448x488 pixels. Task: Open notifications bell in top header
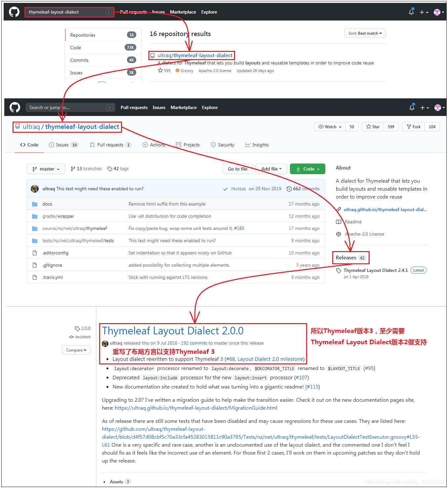coord(411,12)
